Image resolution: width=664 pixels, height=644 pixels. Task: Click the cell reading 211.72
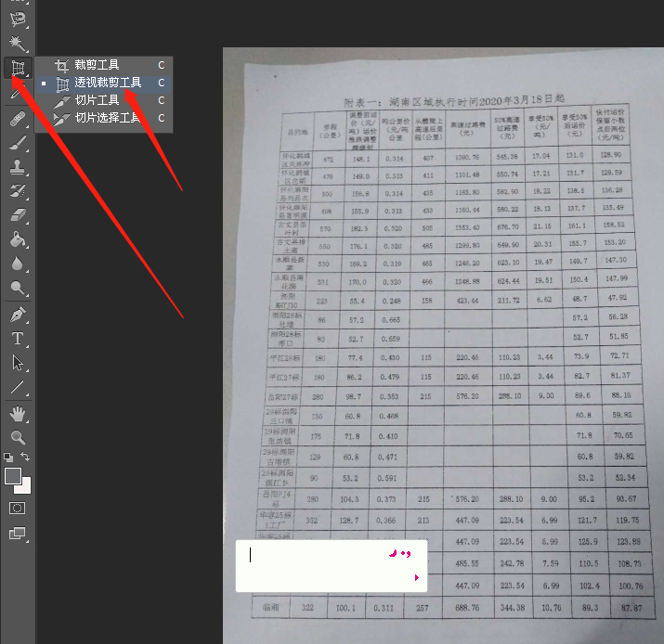(x=509, y=301)
